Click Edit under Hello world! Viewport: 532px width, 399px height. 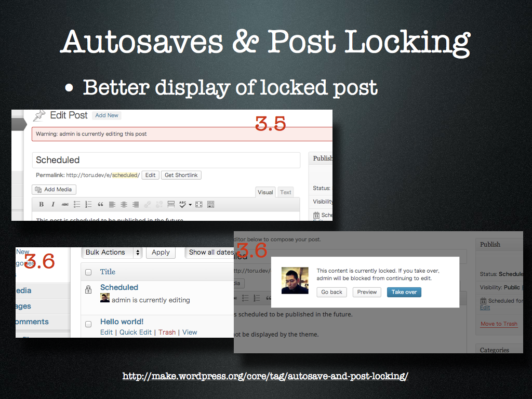pos(106,332)
